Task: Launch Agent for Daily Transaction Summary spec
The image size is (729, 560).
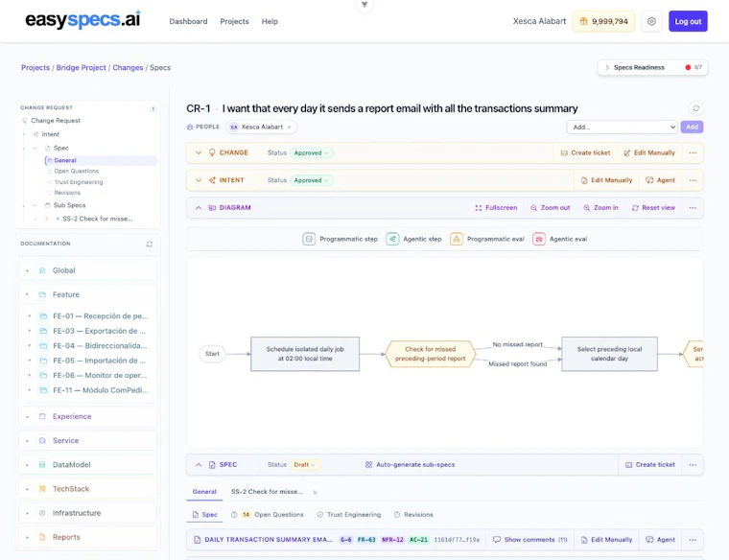Action: [x=661, y=540]
